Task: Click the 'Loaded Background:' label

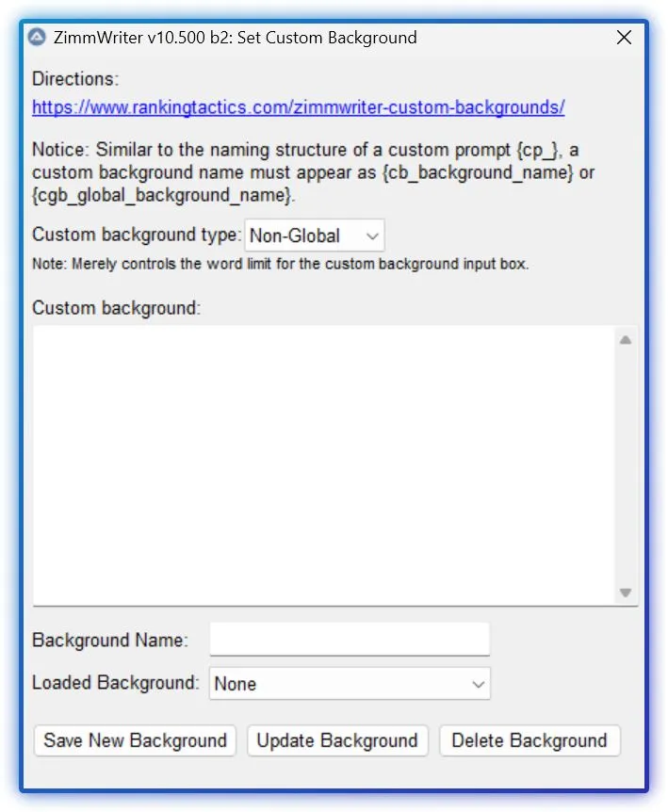Action: [116, 683]
